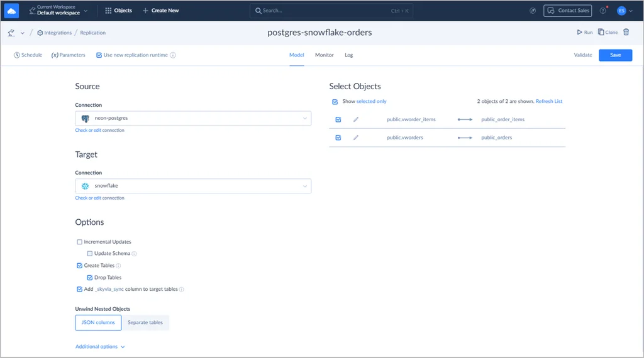Click the public_order_items target name
Image resolution: width=644 pixels, height=358 pixels.
tap(502, 120)
